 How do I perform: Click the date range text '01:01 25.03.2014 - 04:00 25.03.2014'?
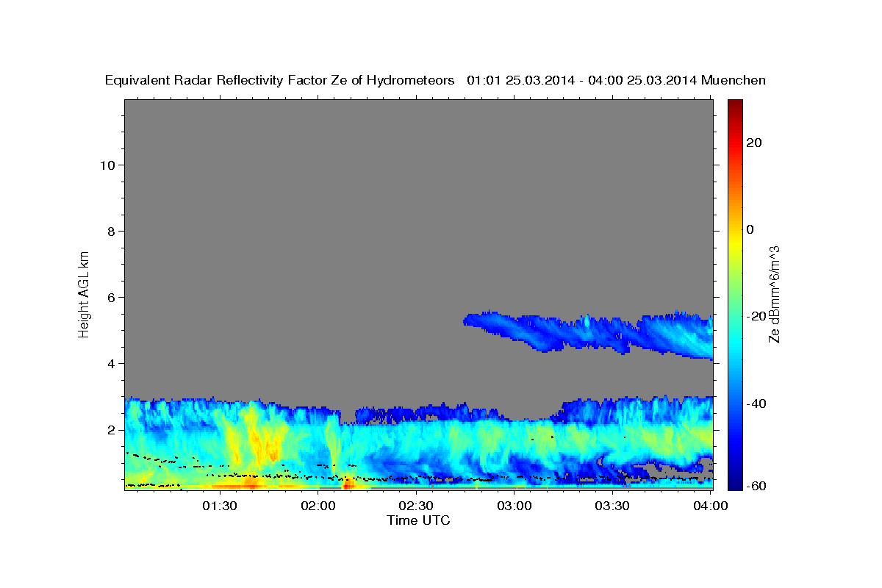[582, 80]
